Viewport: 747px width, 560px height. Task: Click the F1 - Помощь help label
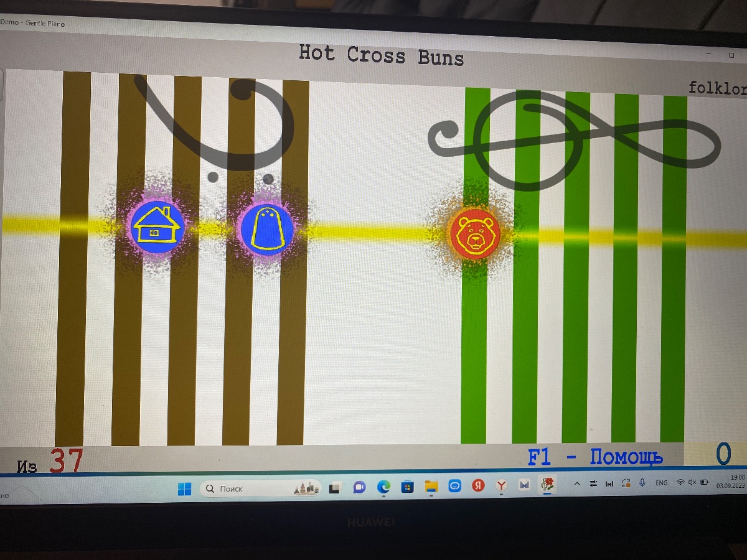pyautogui.click(x=595, y=457)
